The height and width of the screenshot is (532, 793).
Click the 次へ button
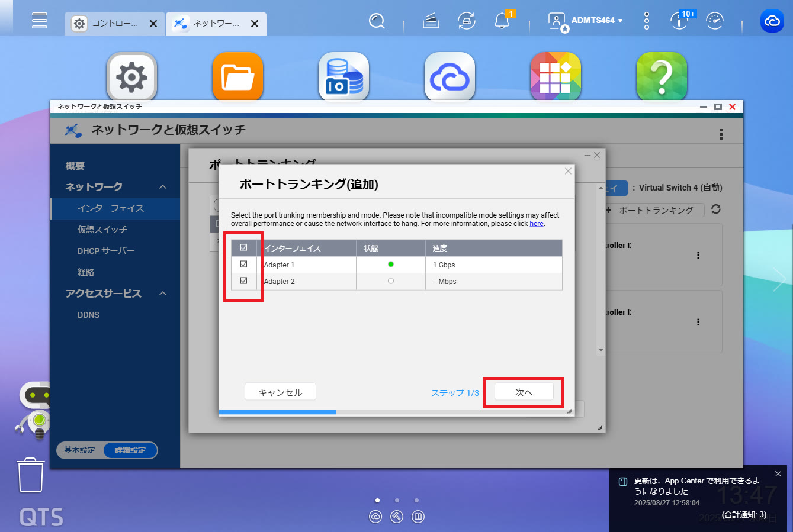coord(524,392)
